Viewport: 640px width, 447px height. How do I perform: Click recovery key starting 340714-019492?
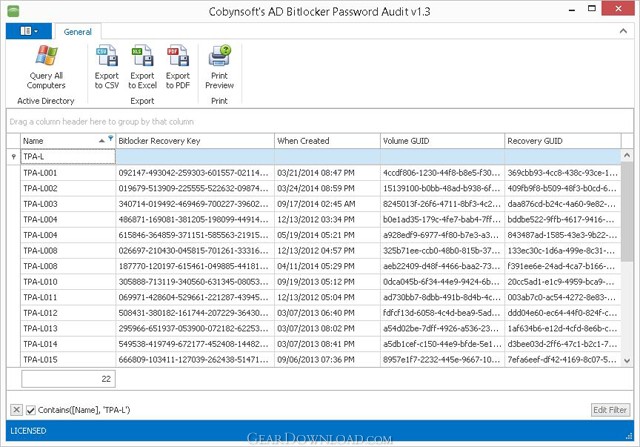195,204
